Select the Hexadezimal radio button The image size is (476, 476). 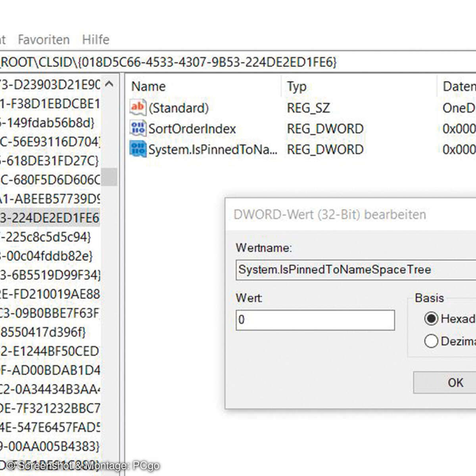[x=431, y=319]
